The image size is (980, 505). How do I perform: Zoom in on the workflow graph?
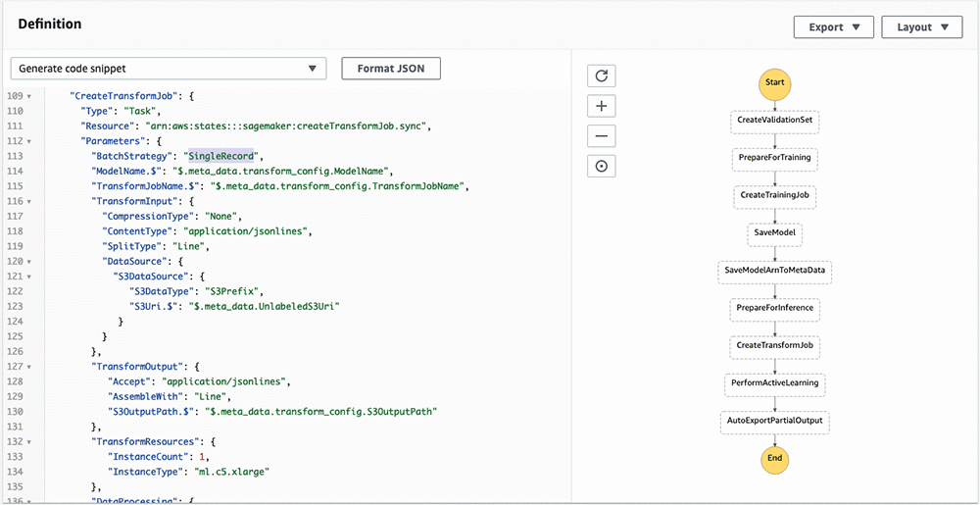point(602,106)
